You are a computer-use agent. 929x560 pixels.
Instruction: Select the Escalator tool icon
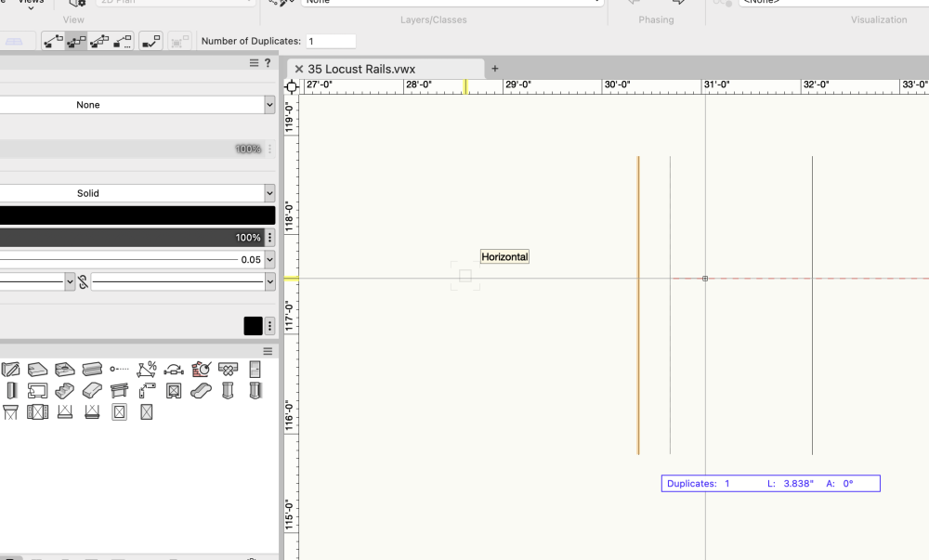[x=201, y=391]
